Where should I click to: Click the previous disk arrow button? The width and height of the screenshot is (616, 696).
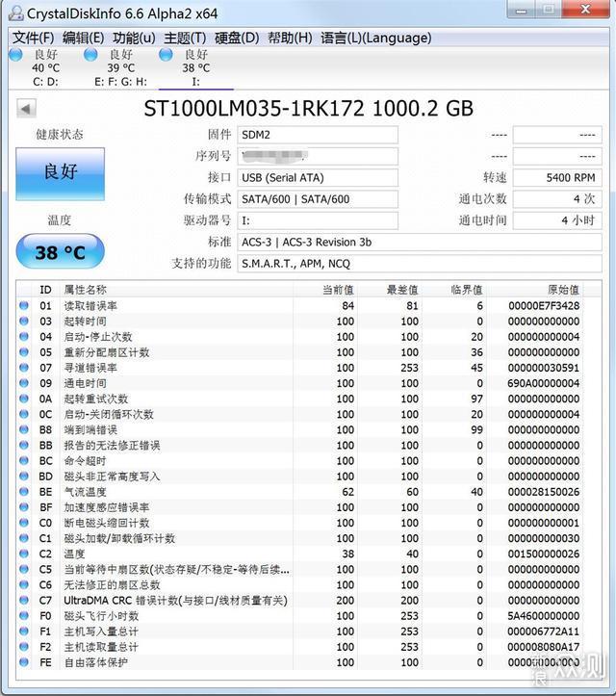point(26,109)
